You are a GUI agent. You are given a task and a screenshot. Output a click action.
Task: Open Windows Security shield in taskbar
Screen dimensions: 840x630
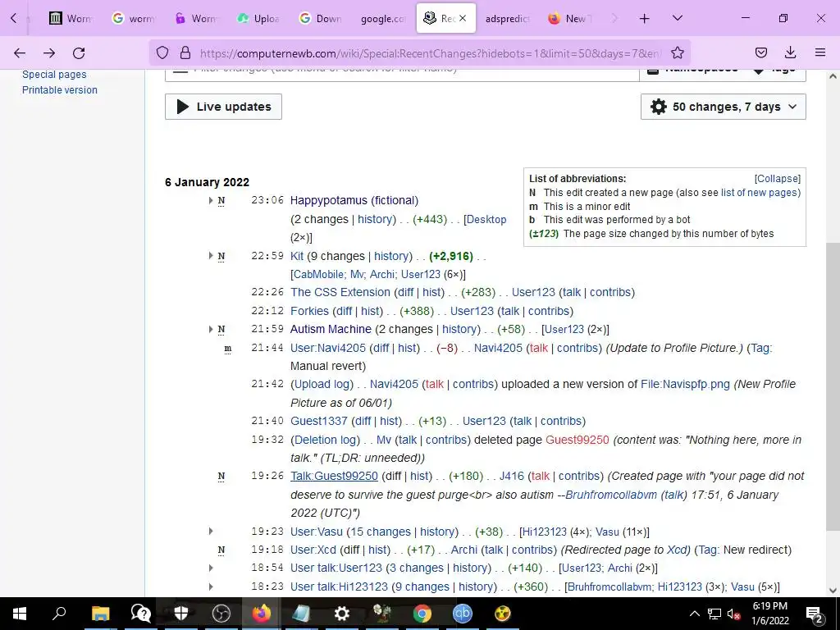click(x=181, y=614)
